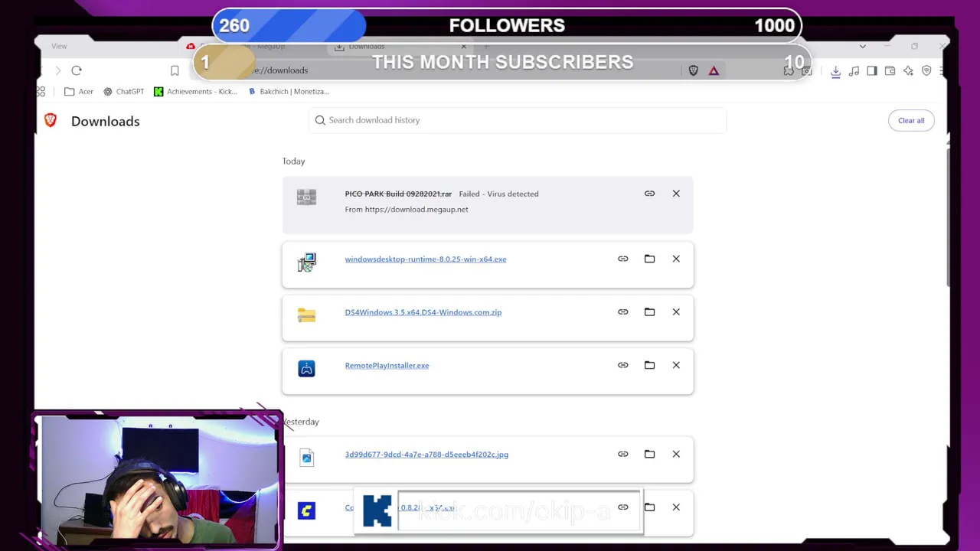This screenshot has height=551, width=980.
Task: Focus the Search download history field
Action: pos(518,120)
